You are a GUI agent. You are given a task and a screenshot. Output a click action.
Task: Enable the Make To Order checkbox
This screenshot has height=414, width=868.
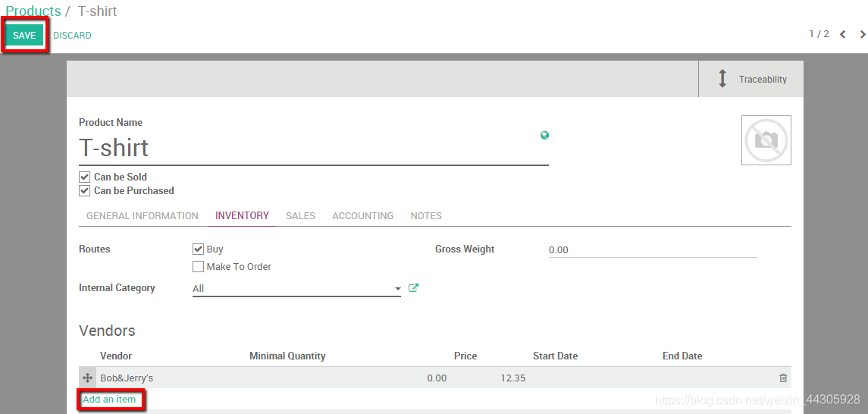tap(198, 267)
